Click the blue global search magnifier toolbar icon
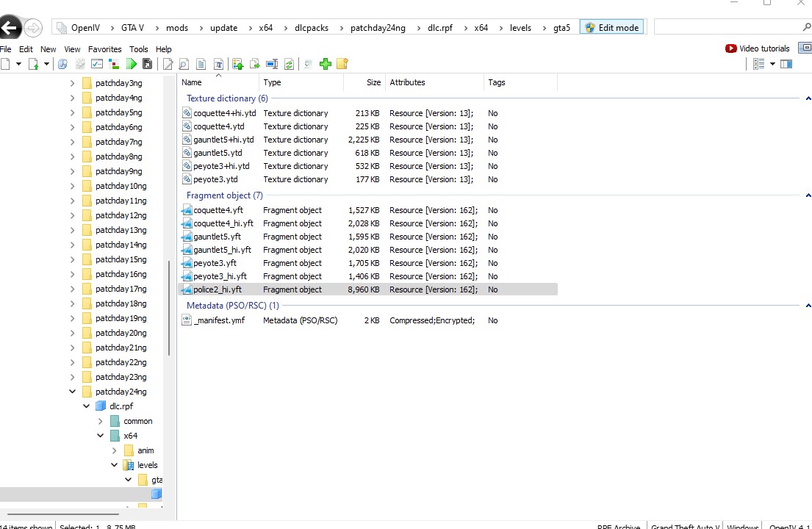 click(x=62, y=64)
